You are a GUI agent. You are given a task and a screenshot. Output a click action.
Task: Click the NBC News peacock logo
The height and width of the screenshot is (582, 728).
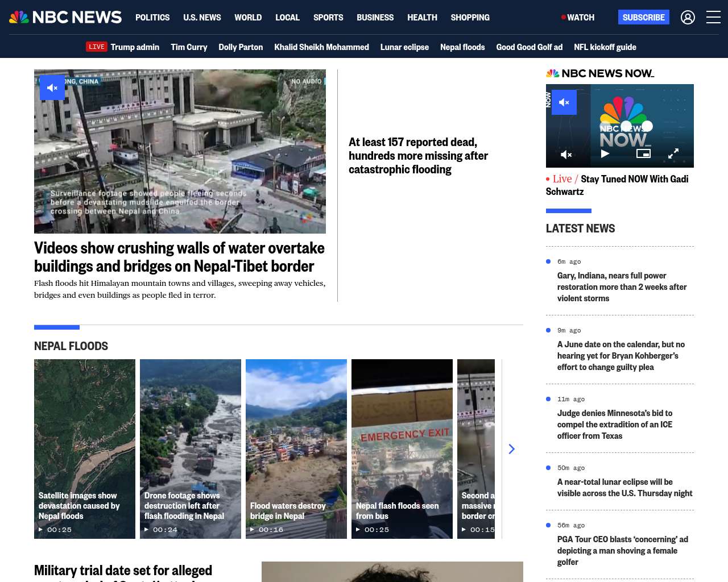click(65, 17)
